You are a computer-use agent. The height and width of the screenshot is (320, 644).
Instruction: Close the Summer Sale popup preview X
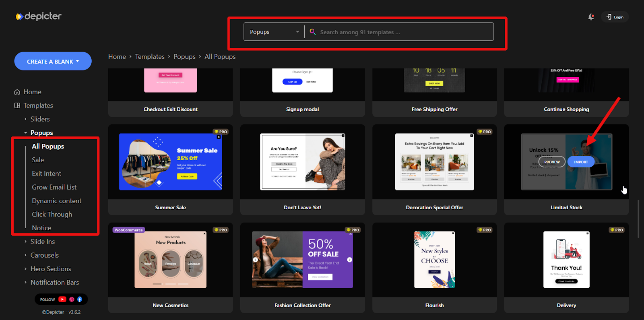pos(219,137)
